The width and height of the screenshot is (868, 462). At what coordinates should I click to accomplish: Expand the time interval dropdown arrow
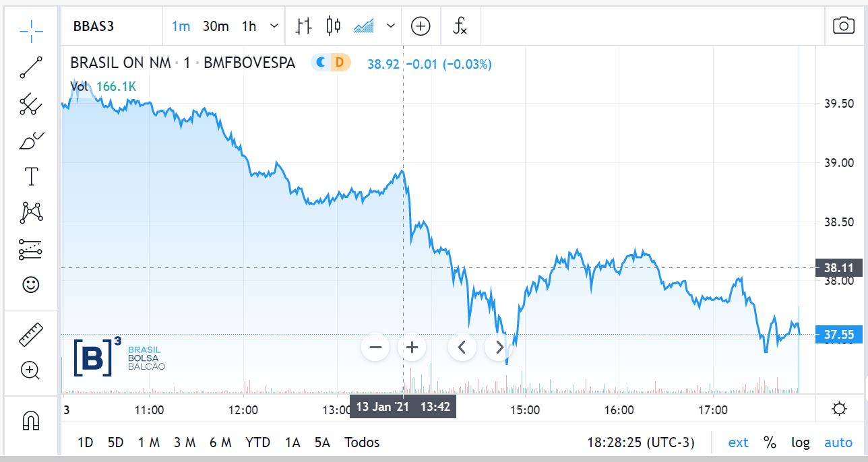pos(274,26)
